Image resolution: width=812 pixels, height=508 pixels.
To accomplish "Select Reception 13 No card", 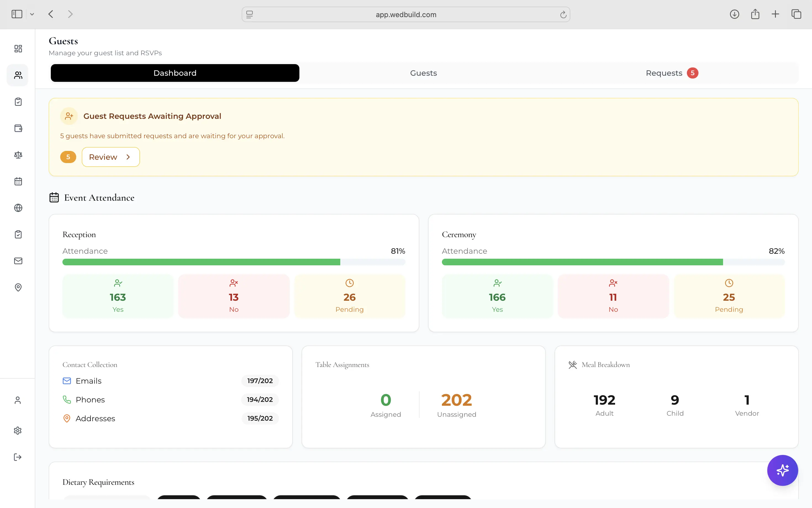I will [x=234, y=296].
